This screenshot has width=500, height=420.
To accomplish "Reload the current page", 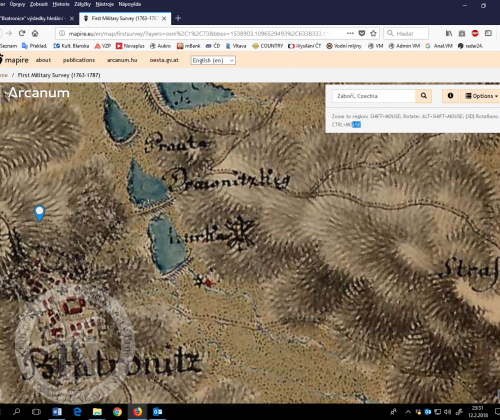I will coord(22,33).
